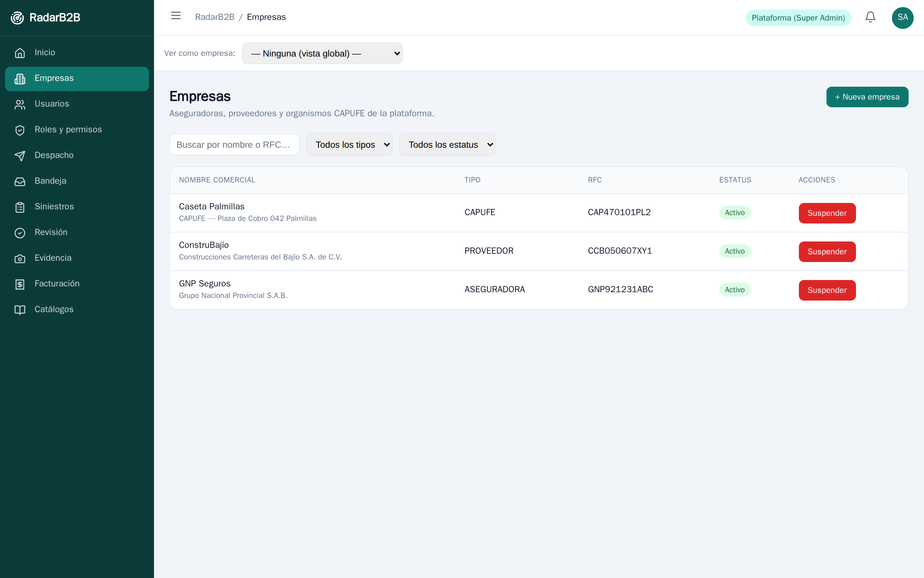The height and width of the screenshot is (578, 924).
Task: Open Roles y permisos menu item
Action: [77, 130]
